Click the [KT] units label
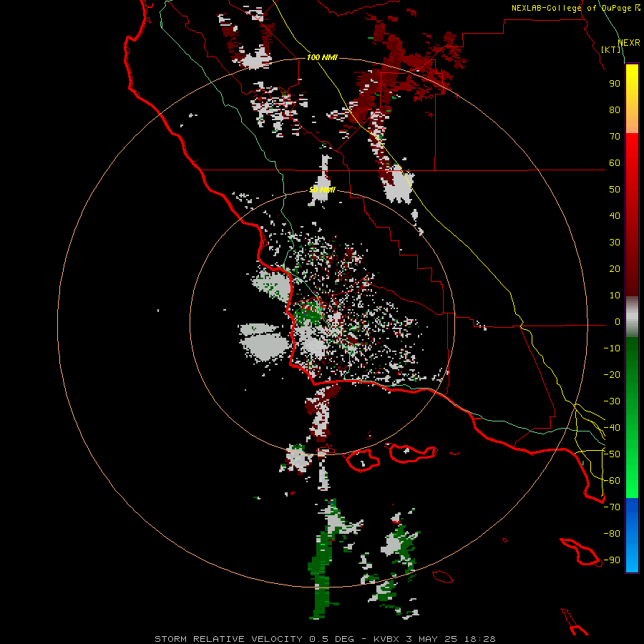 click(x=610, y=49)
